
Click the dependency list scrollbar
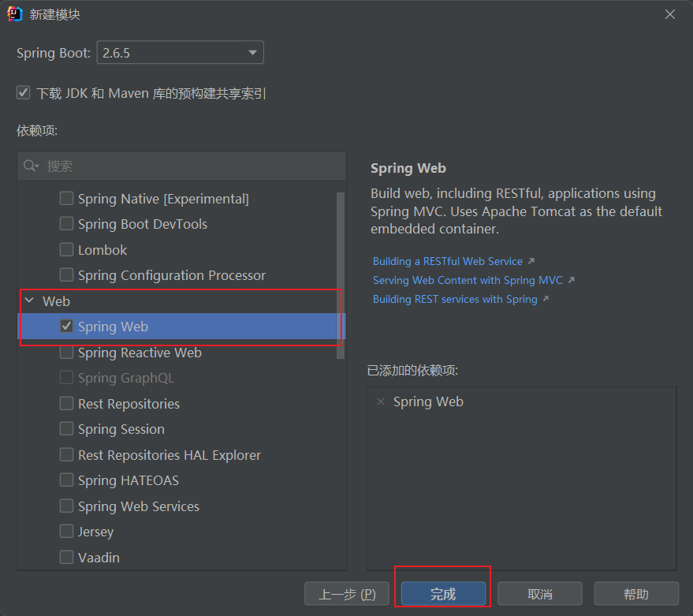(x=341, y=275)
